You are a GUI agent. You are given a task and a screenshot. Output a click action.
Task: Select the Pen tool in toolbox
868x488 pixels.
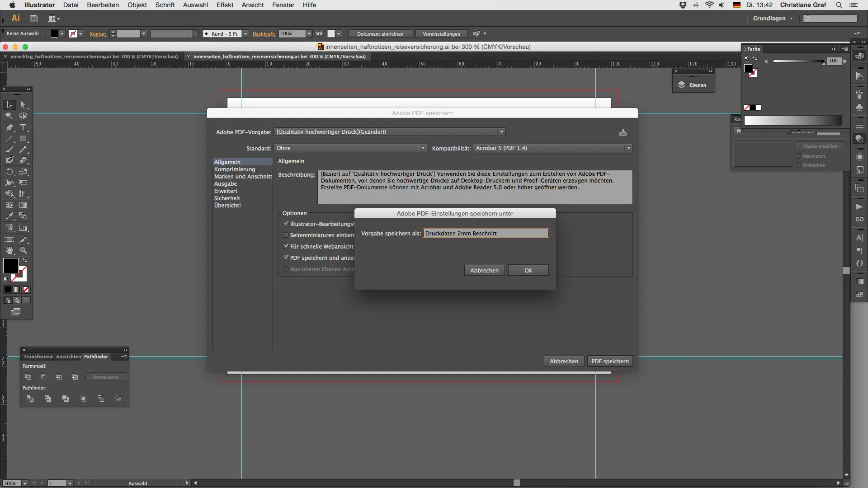(x=9, y=127)
